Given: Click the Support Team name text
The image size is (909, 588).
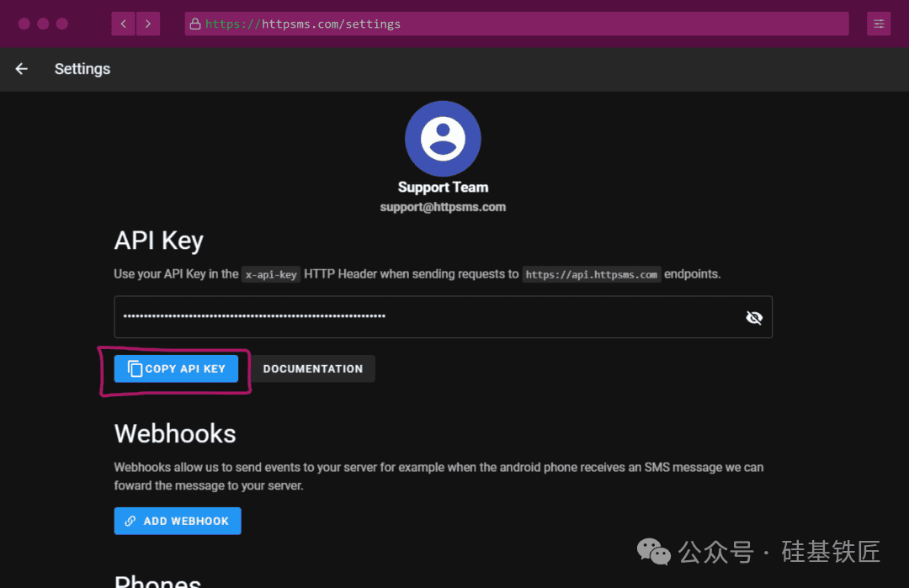Looking at the screenshot, I should coord(443,187).
